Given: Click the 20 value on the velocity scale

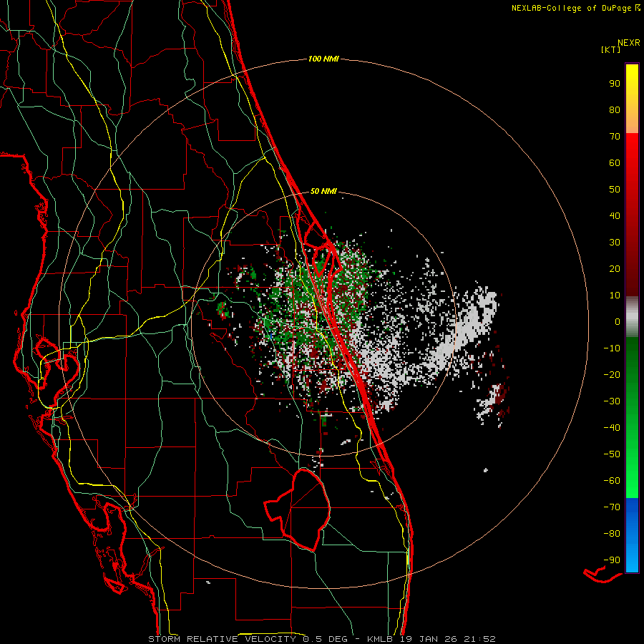Looking at the screenshot, I should tap(615, 269).
